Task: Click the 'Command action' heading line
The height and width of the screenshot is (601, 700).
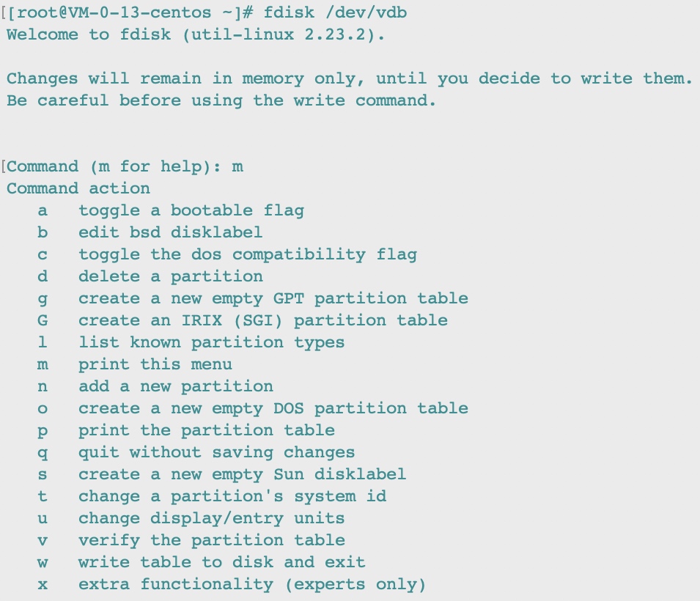Action: click(78, 188)
